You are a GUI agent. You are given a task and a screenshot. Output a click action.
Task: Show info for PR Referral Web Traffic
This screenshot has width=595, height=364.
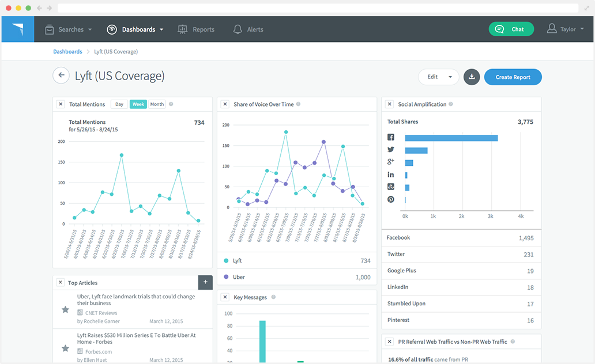(x=513, y=341)
